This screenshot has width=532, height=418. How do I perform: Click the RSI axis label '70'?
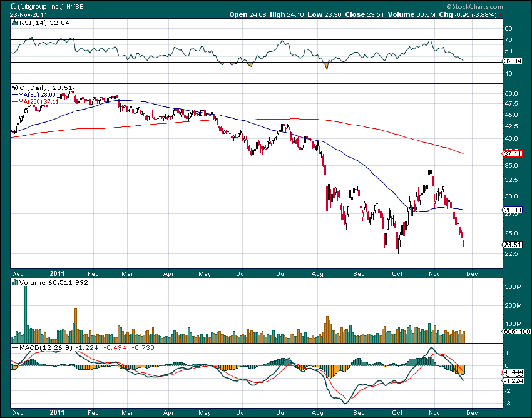[508, 39]
